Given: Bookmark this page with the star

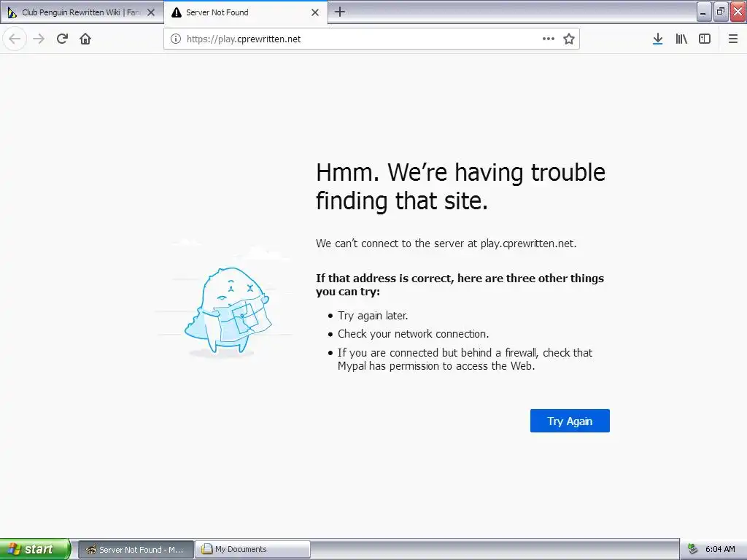Looking at the screenshot, I should pos(569,39).
